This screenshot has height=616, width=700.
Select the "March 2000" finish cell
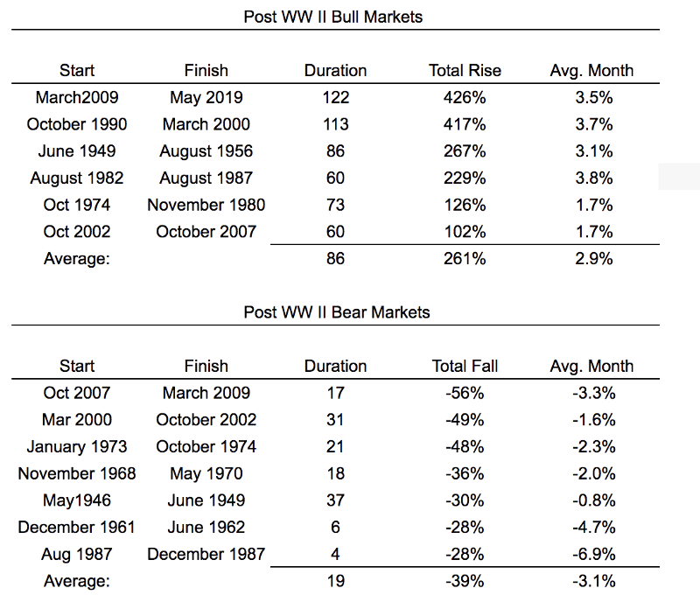206,124
